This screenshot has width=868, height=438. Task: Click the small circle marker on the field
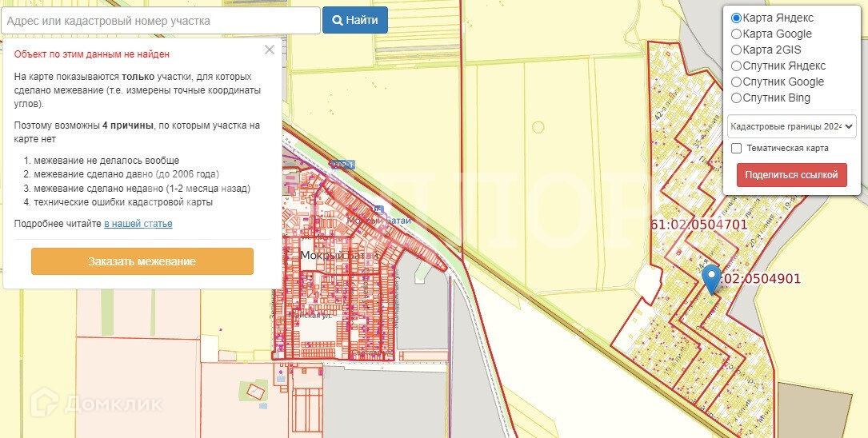tap(538, 127)
